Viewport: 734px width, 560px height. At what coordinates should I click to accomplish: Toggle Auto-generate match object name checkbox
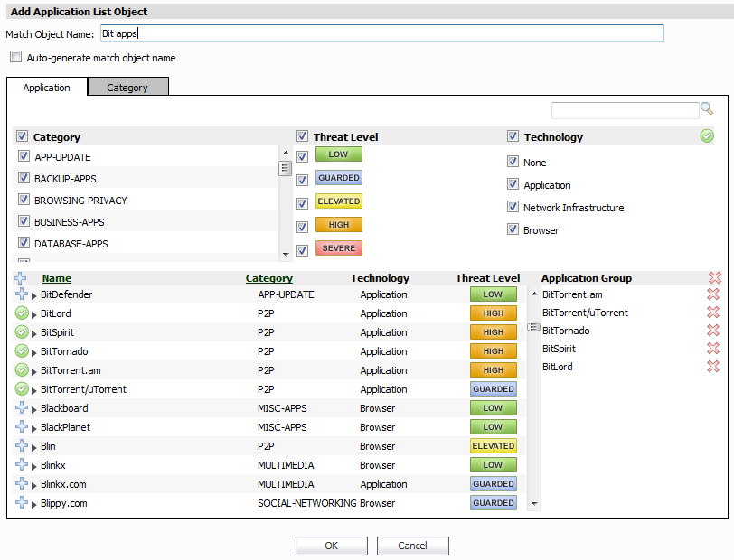(x=16, y=57)
